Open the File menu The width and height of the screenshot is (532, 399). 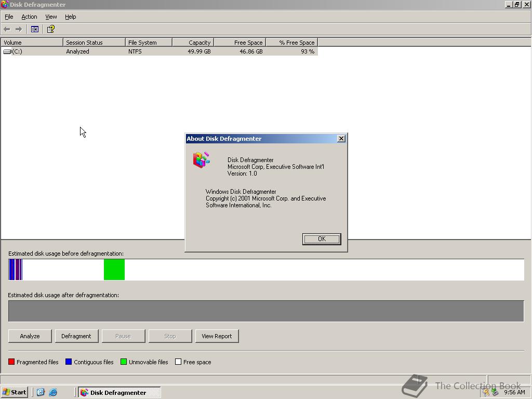pos(9,17)
